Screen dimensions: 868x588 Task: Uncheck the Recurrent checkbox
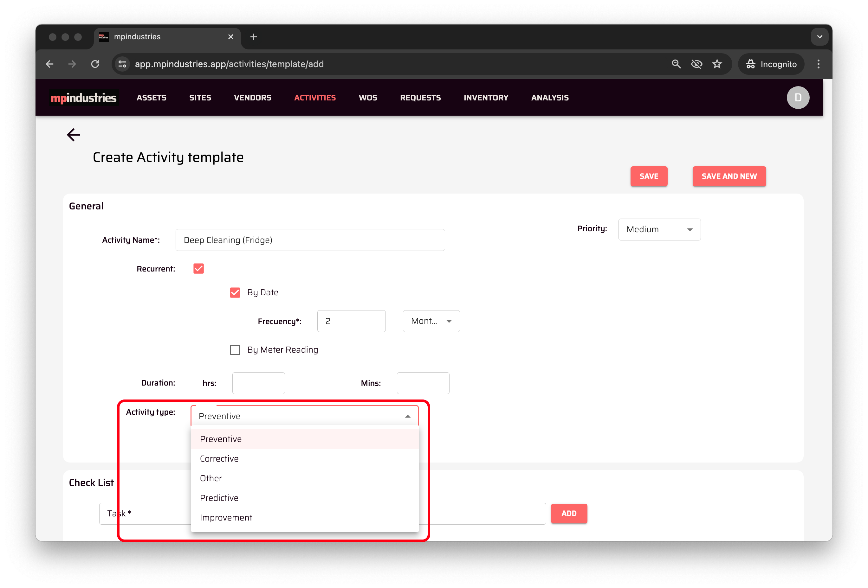click(198, 269)
